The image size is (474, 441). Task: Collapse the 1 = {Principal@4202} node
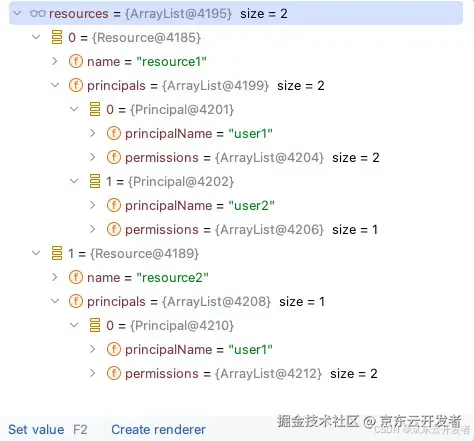[x=74, y=181]
